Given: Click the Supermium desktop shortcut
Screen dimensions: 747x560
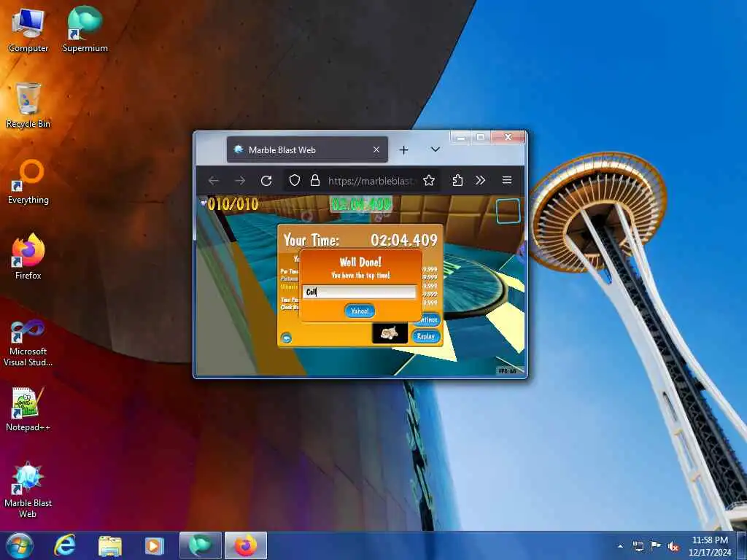Looking at the screenshot, I should pos(85,29).
